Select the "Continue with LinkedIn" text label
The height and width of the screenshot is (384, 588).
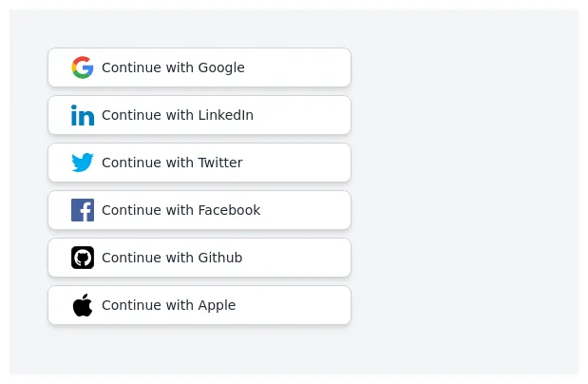tap(178, 115)
